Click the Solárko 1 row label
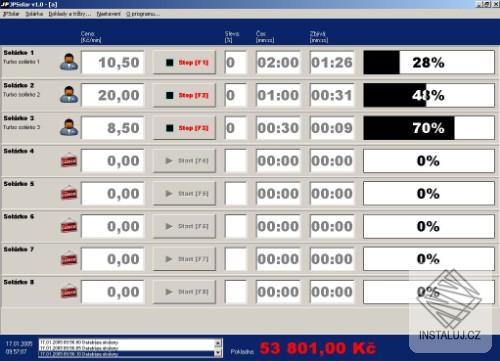The image size is (500, 362). coord(19,53)
